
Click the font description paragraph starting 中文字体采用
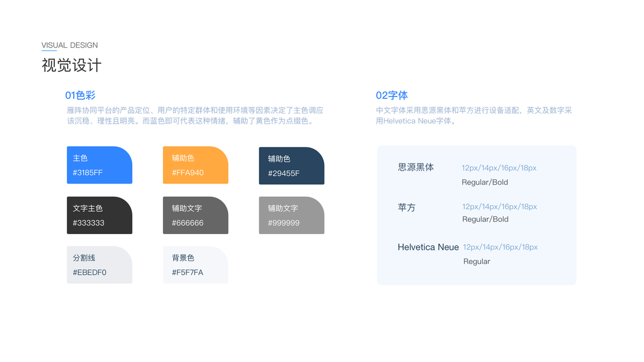point(474,115)
